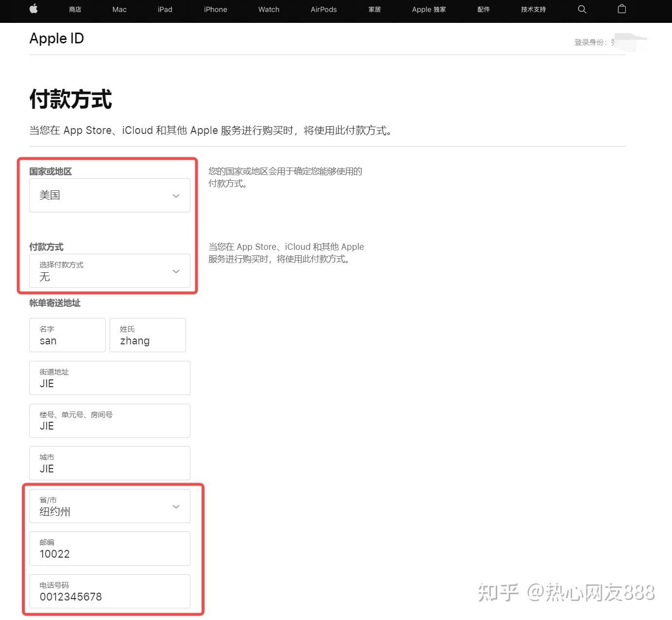Screen dimensions: 672x620
Task: Expand the 国家或地区 dropdown showing 美国
Action: click(109, 195)
